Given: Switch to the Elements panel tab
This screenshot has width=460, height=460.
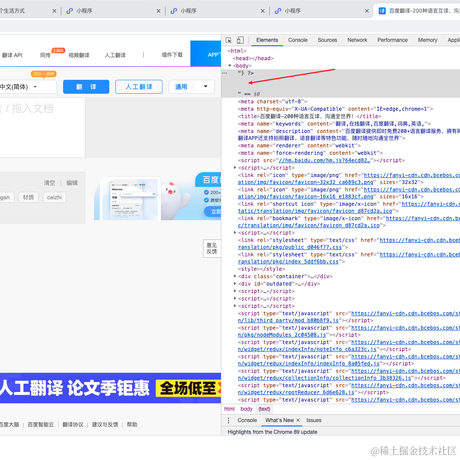Looking at the screenshot, I should pos(267,40).
